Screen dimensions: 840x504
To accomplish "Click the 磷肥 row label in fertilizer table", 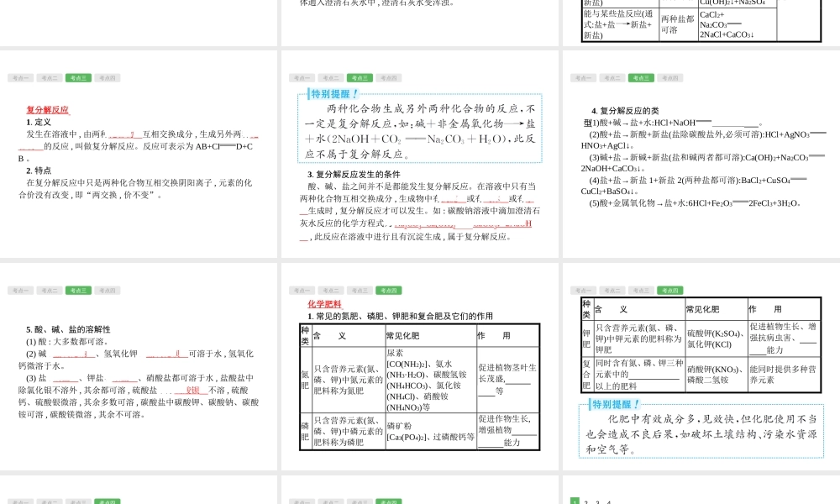I will [x=305, y=431].
